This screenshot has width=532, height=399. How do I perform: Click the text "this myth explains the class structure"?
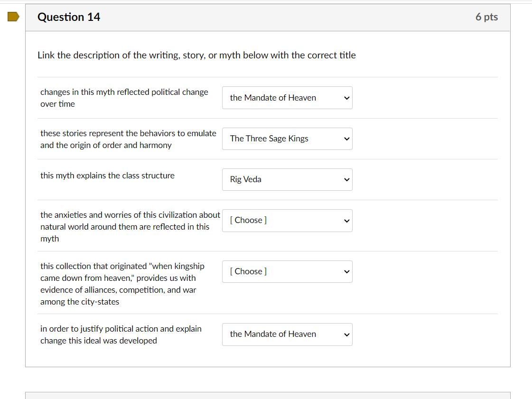point(107,176)
